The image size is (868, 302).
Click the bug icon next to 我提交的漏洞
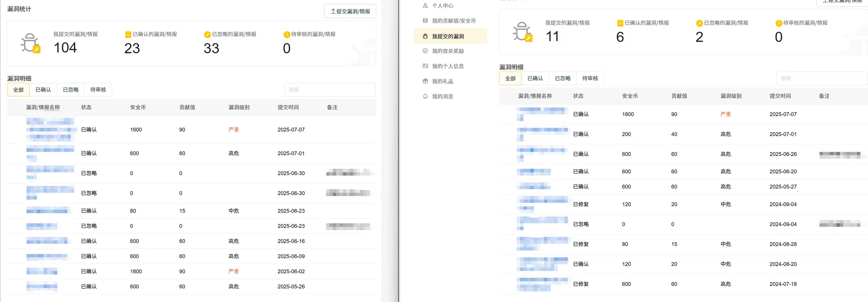[425, 36]
